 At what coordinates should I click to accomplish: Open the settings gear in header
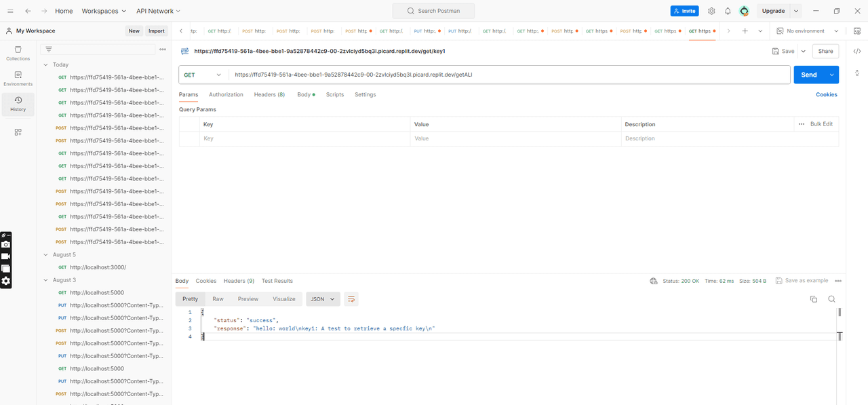coord(711,11)
